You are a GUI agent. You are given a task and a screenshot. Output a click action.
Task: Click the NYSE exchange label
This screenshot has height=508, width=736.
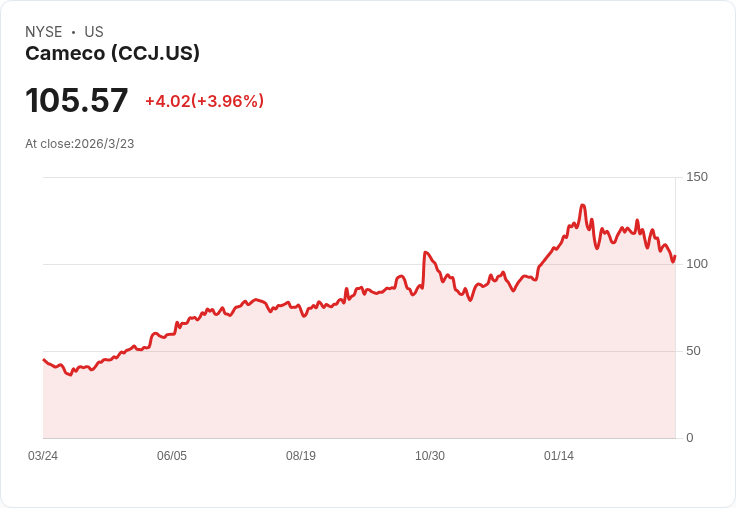click(44, 32)
